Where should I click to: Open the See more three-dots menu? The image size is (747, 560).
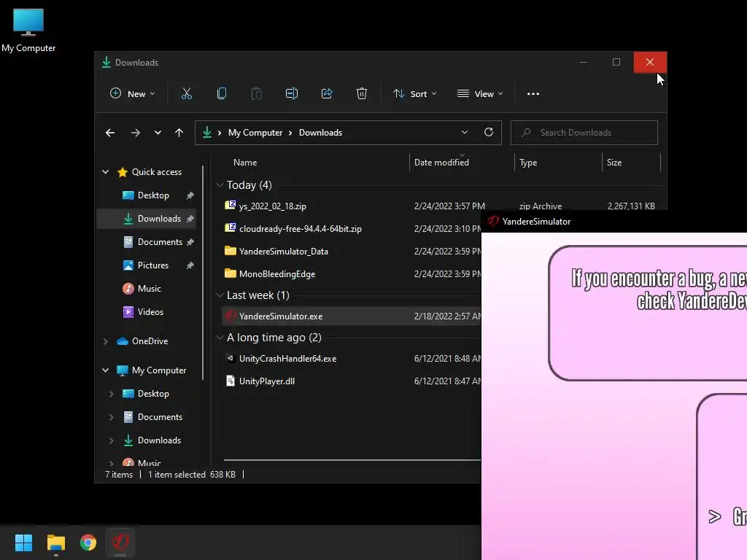(533, 94)
